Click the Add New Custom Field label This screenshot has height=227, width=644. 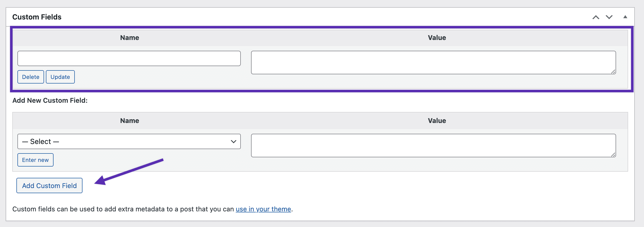(50, 100)
